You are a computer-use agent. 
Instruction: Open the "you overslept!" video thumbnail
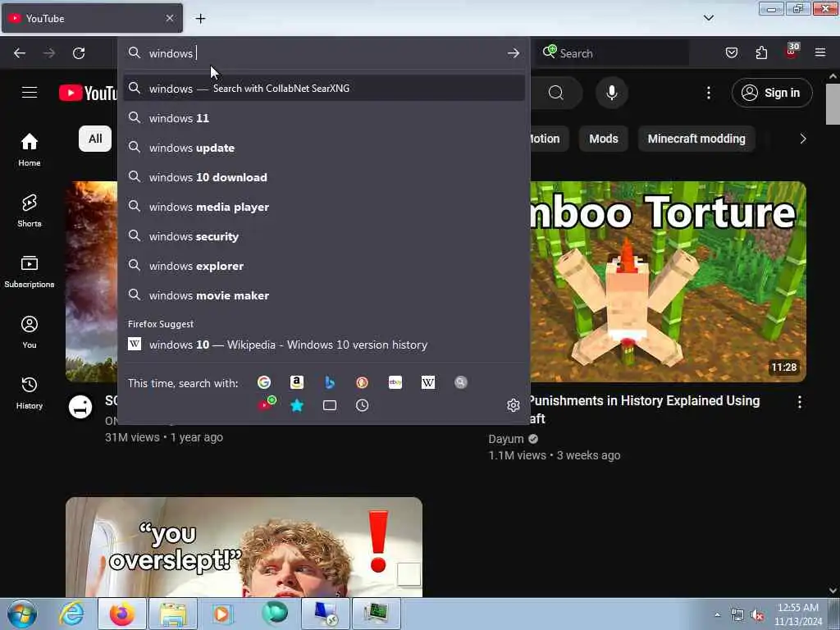coord(244,547)
